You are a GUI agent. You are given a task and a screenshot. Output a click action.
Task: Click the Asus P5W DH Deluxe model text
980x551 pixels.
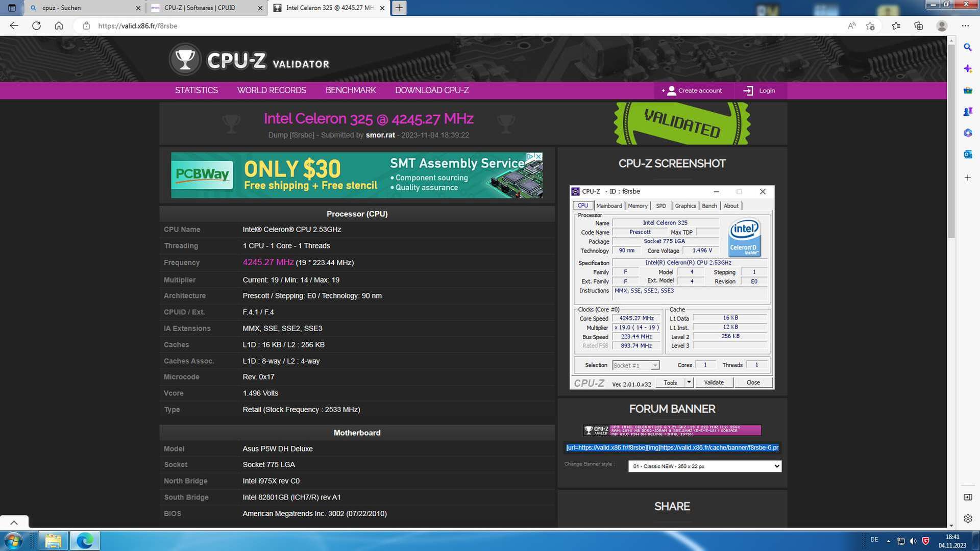[x=278, y=449]
